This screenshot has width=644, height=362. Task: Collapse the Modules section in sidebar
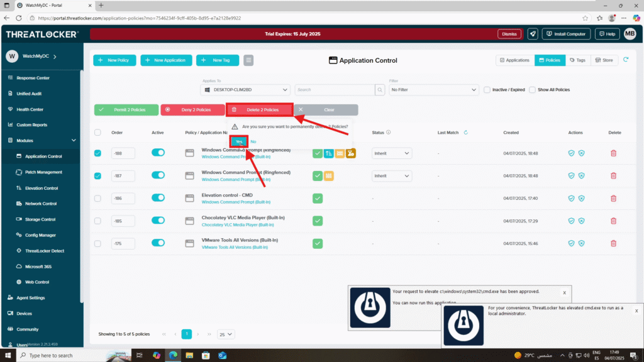click(x=74, y=140)
